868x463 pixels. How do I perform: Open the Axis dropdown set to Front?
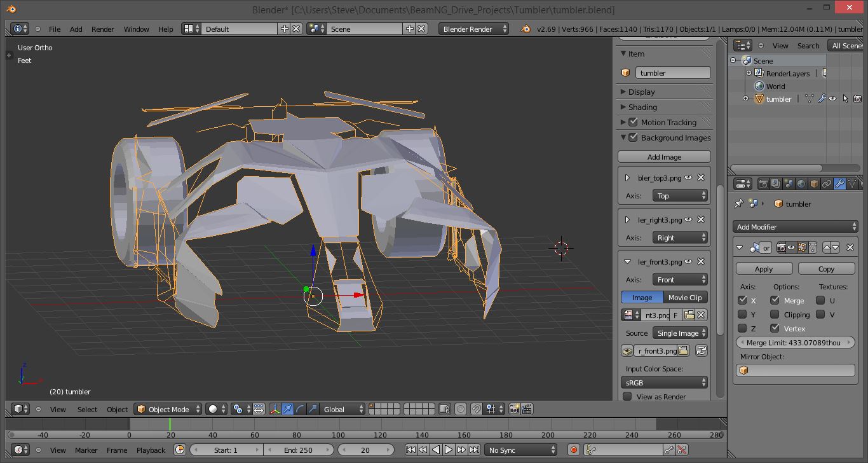point(680,279)
